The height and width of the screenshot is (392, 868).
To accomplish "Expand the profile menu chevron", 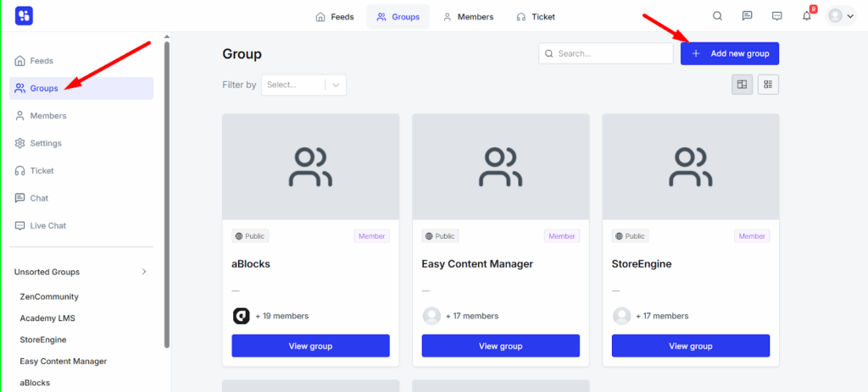I will pyautogui.click(x=850, y=17).
